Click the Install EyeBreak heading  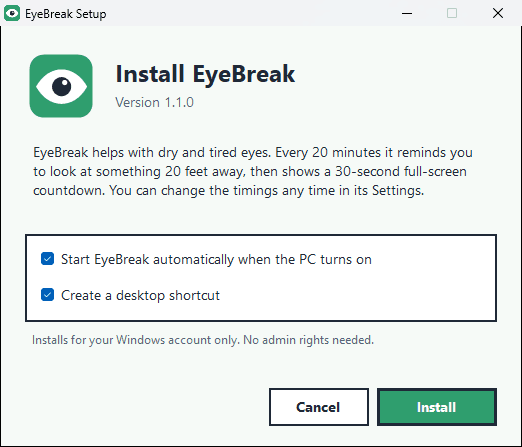tap(205, 74)
